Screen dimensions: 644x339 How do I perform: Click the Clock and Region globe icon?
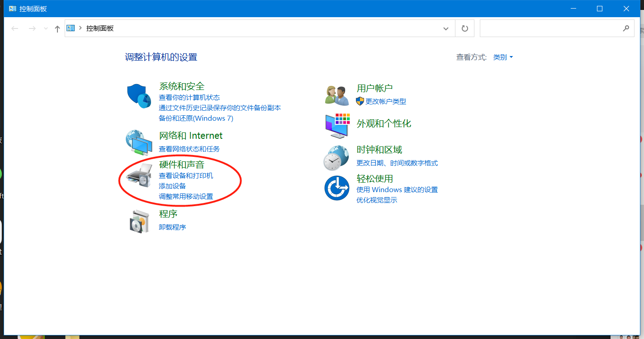tap(336, 157)
